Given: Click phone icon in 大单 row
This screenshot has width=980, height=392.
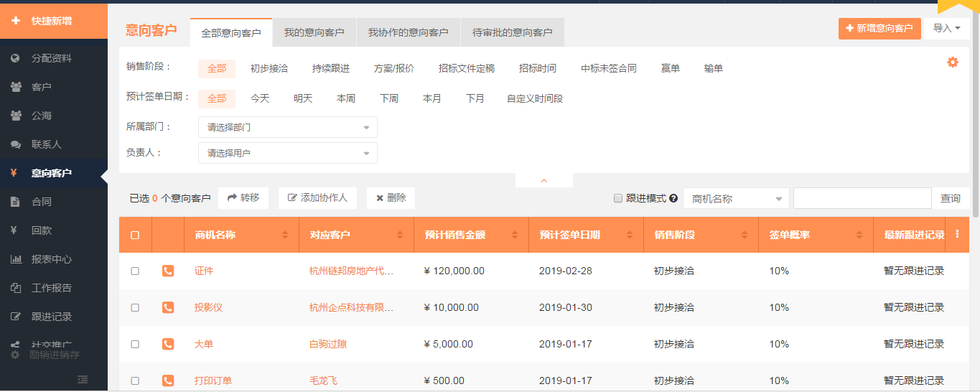Looking at the screenshot, I should (168, 344).
